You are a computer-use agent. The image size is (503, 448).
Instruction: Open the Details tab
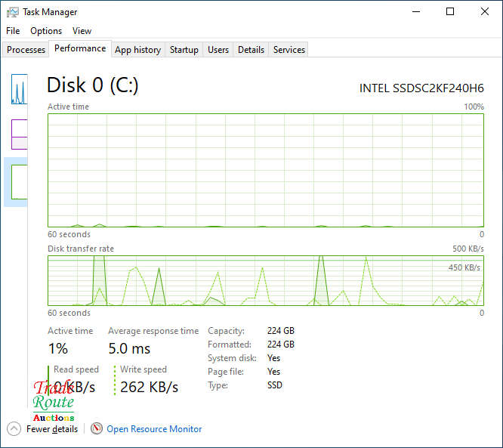251,50
